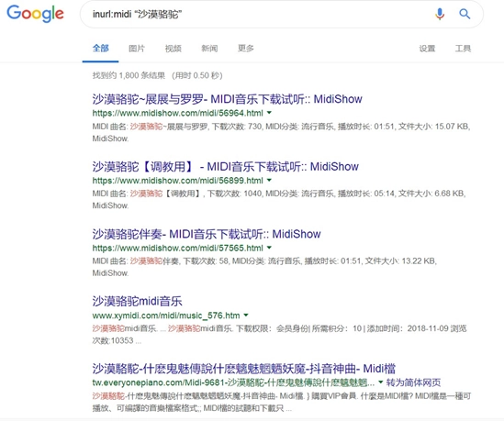Image resolution: width=504 pixels, height=421 pixels.
Task: Click the Google logo
Action: click(36, 14)
